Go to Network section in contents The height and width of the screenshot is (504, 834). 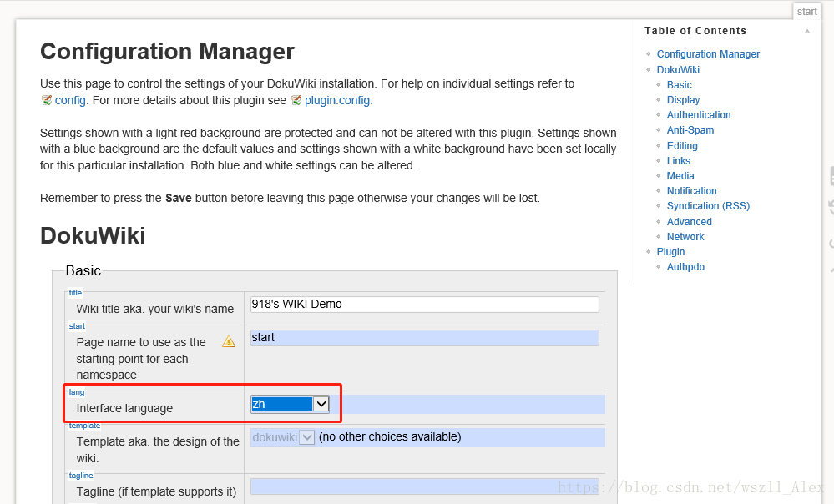point(685,237)
